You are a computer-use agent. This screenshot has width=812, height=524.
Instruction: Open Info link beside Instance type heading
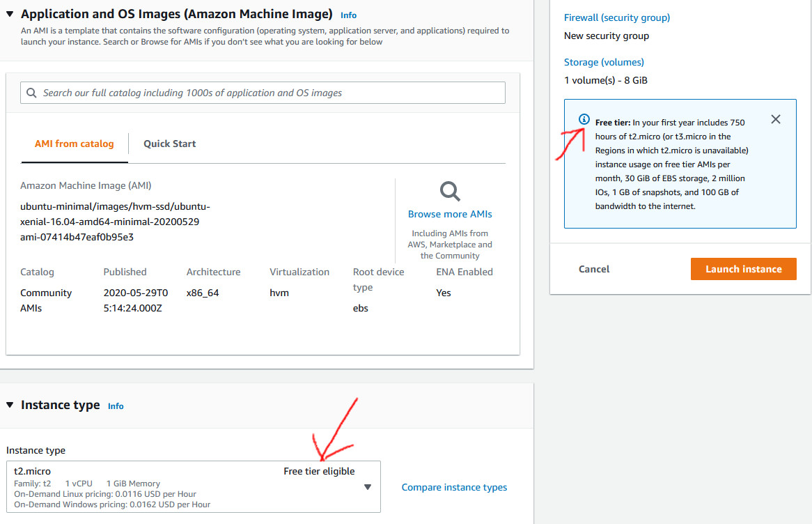pos(116,406)
